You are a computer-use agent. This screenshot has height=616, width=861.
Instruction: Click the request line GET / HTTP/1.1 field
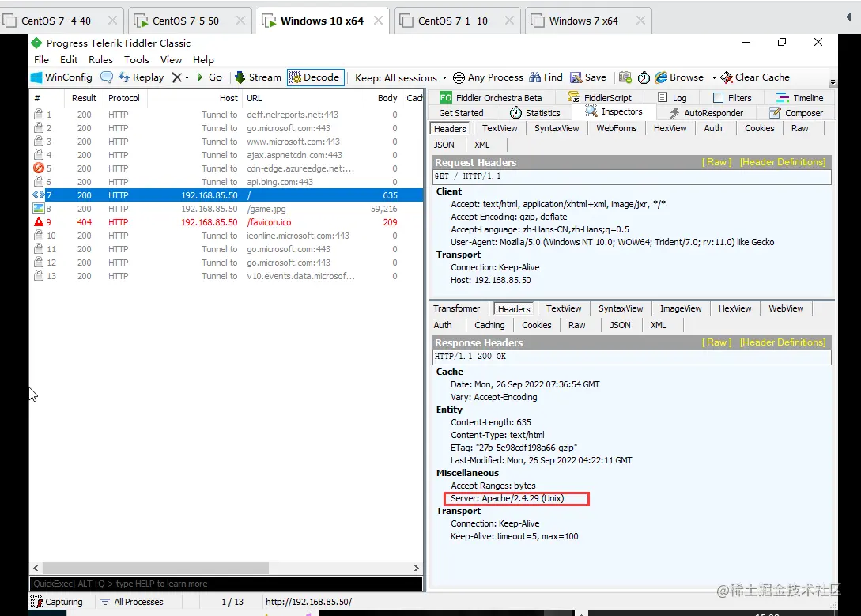[632, 176]
